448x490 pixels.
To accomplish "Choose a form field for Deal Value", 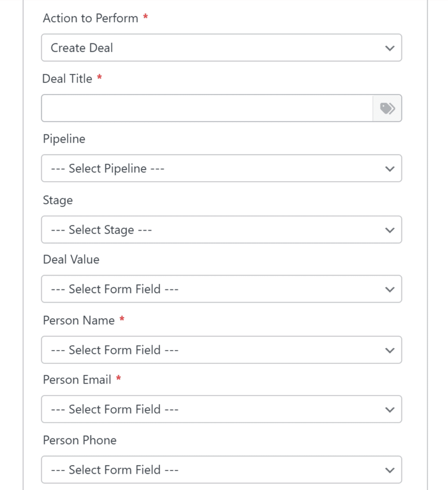I will 221,289.
